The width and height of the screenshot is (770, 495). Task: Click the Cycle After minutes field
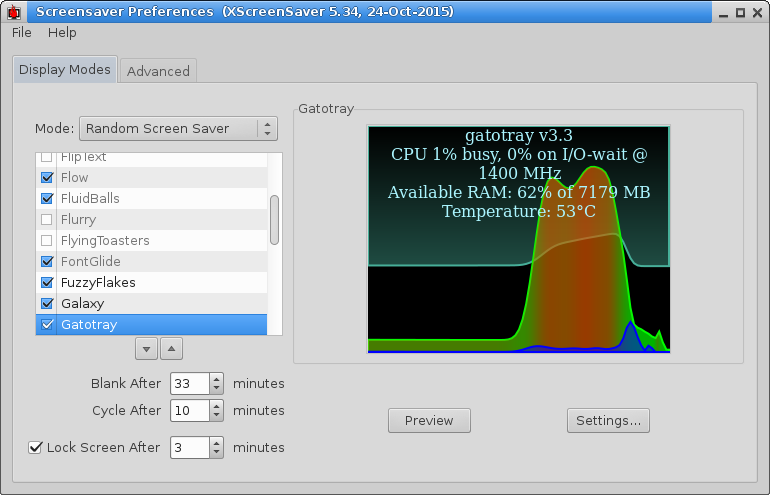click(x=191, y=411)
